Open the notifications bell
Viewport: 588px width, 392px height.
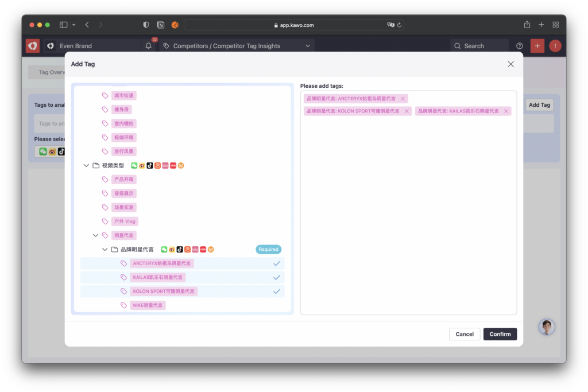pos(149,46)
